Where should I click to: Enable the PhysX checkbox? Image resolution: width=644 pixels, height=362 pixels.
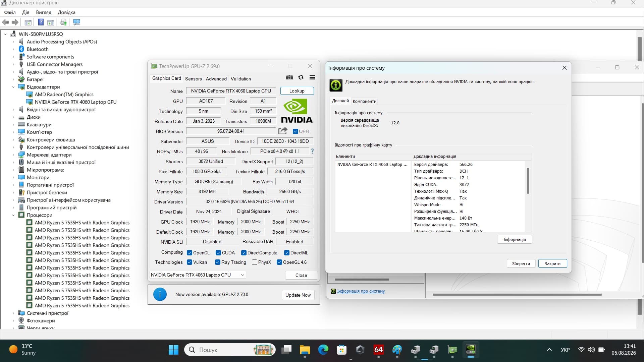pos(255,262)
